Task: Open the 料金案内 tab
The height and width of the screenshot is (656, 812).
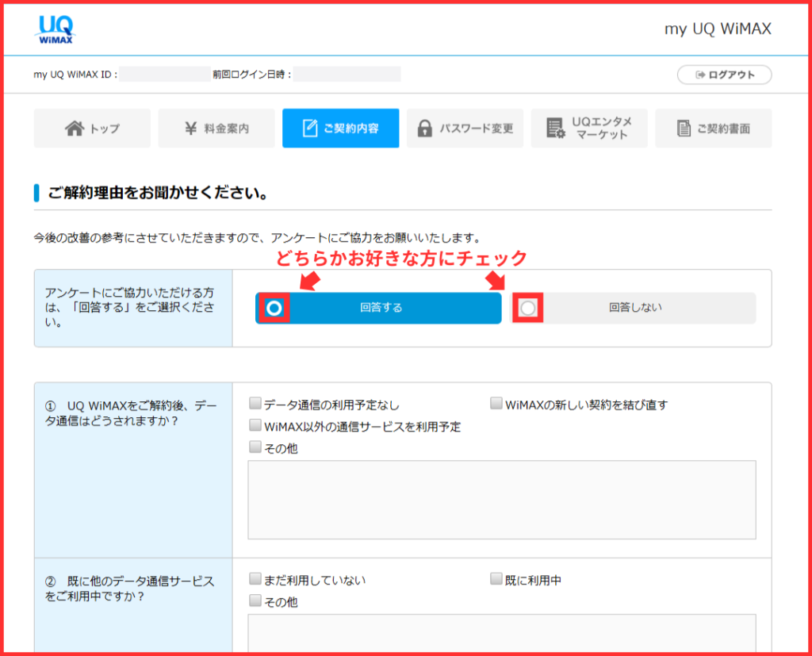Action: coord(216,128)
